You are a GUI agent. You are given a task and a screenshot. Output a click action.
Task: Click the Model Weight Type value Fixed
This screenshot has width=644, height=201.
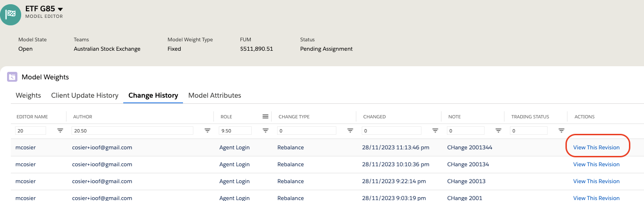[174, 49]
